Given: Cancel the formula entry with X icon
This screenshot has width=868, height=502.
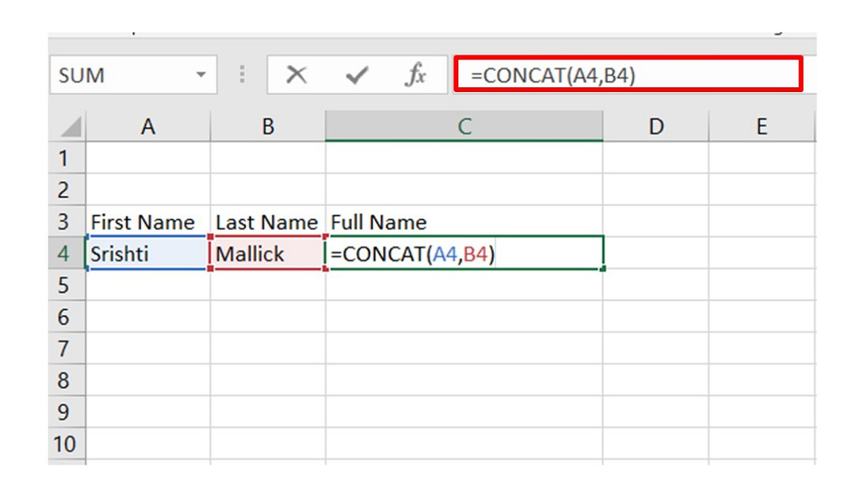Looking at the screenshot, I should (x=296, y=75).
